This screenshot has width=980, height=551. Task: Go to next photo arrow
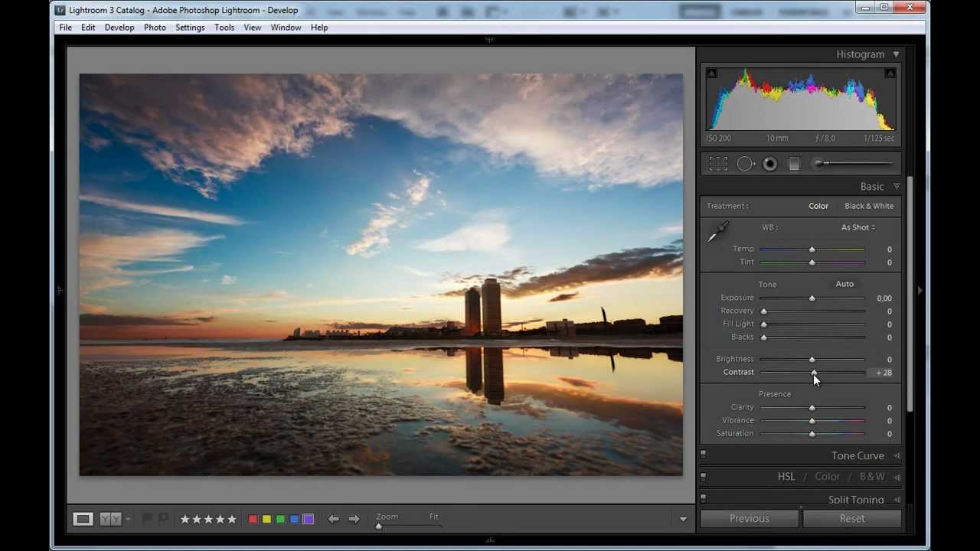pos(354,519)
